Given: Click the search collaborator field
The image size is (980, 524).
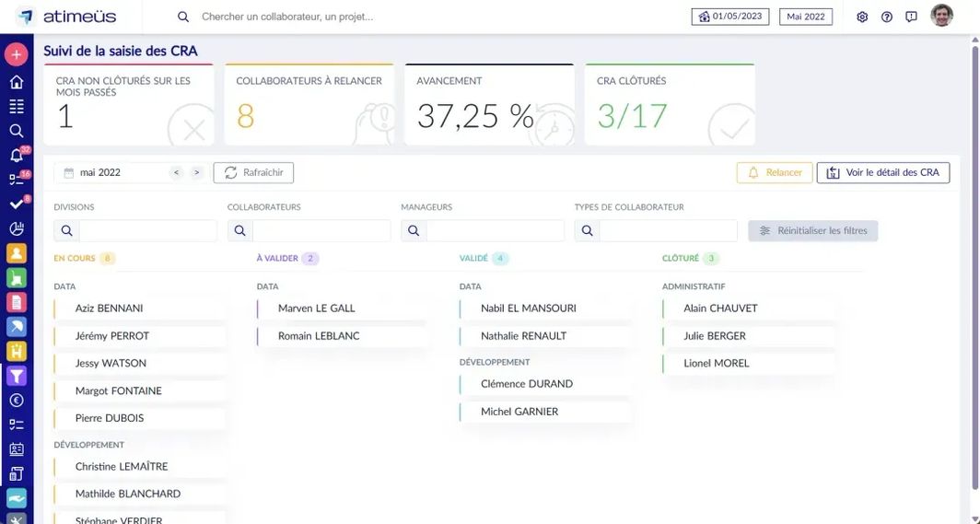Looking at the screenshot, I should pos(368,17).
